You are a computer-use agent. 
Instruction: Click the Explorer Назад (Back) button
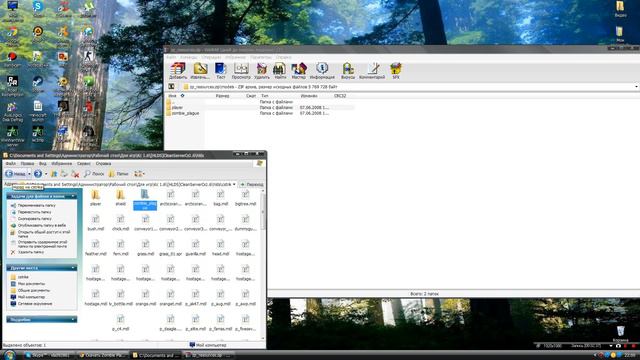pos(15,174)
